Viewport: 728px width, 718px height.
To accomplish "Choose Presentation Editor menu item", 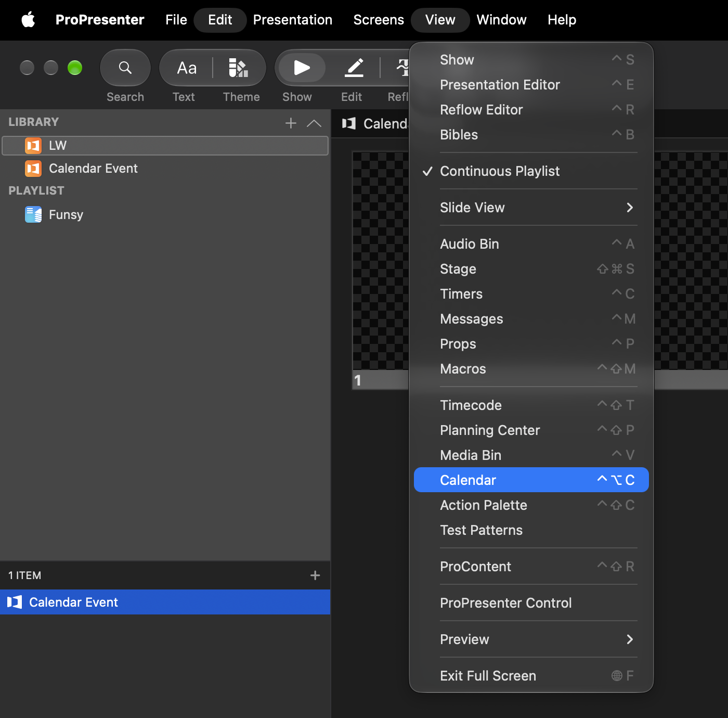I will click(531, 85).
